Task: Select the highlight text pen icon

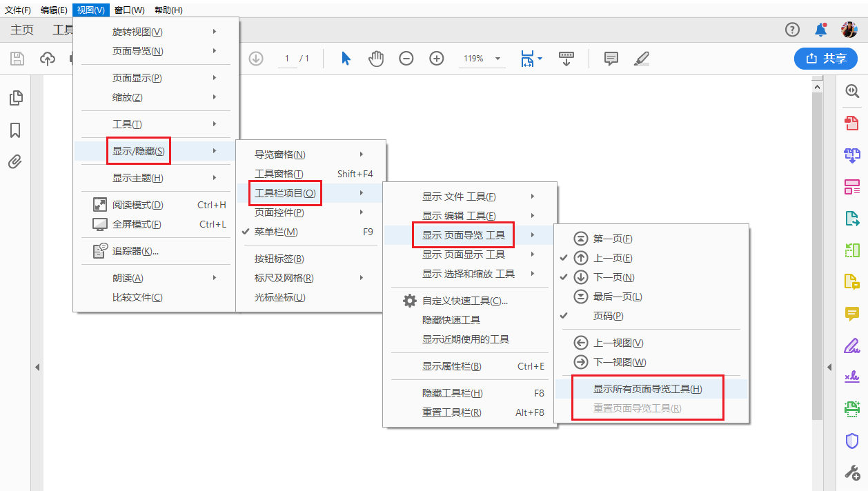Action: click(642, 59)
